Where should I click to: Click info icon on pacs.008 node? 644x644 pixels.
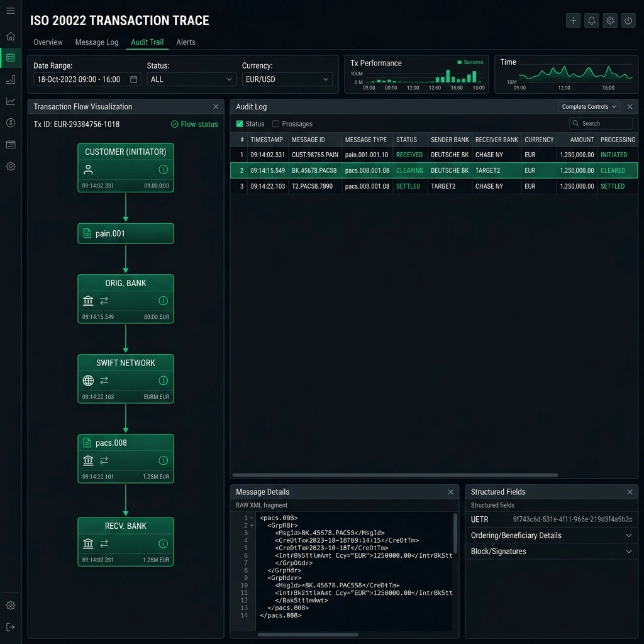pos(163,460)
